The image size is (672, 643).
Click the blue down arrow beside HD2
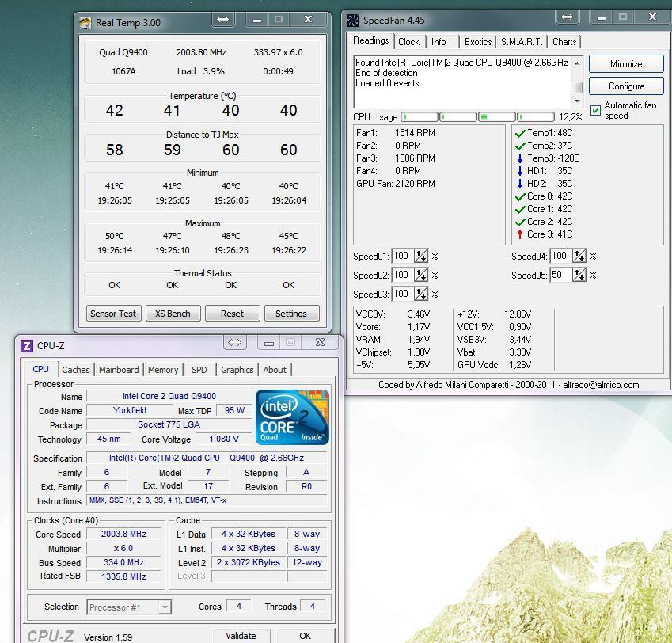click(520, 184)
